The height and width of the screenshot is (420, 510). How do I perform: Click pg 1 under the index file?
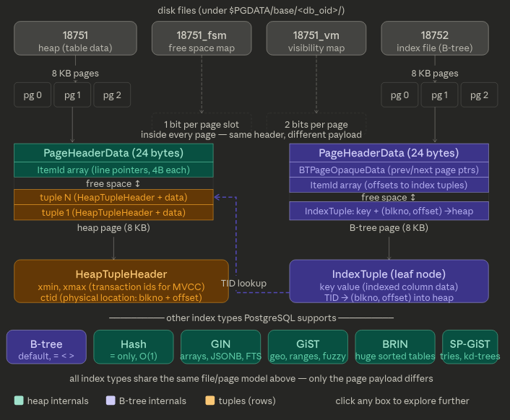pos(439,95)
